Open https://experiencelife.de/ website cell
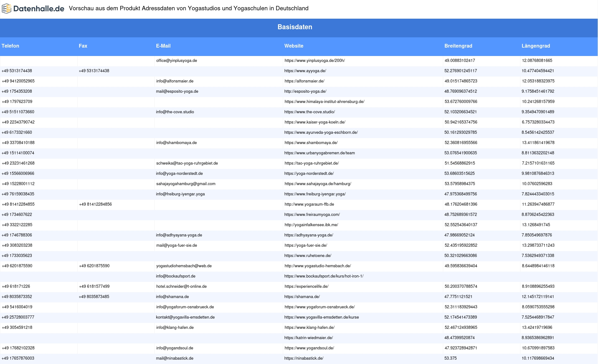598x364 pixels. point(306,287)
